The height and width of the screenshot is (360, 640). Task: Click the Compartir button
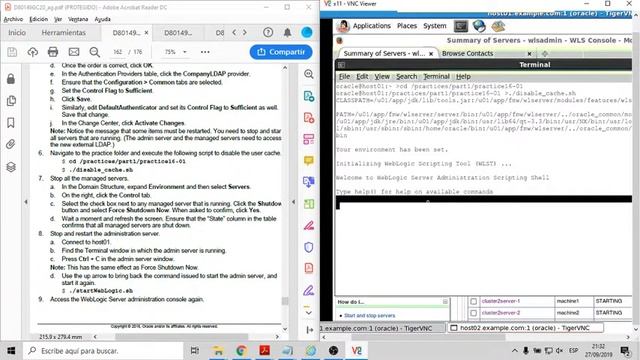(281, 52)
